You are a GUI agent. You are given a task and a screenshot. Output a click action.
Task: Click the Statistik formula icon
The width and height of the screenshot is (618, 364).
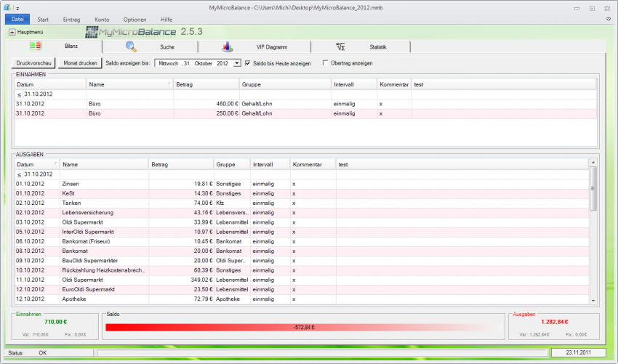[340, 46]
